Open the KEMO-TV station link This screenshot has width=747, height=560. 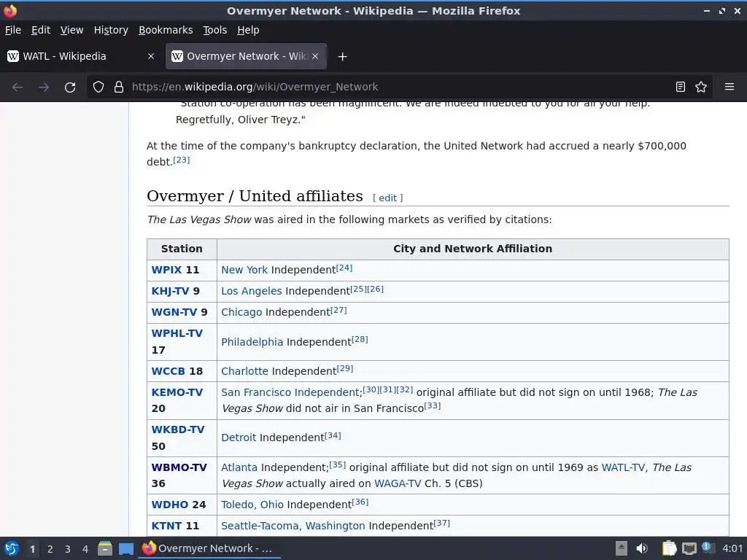click(177, 392)
